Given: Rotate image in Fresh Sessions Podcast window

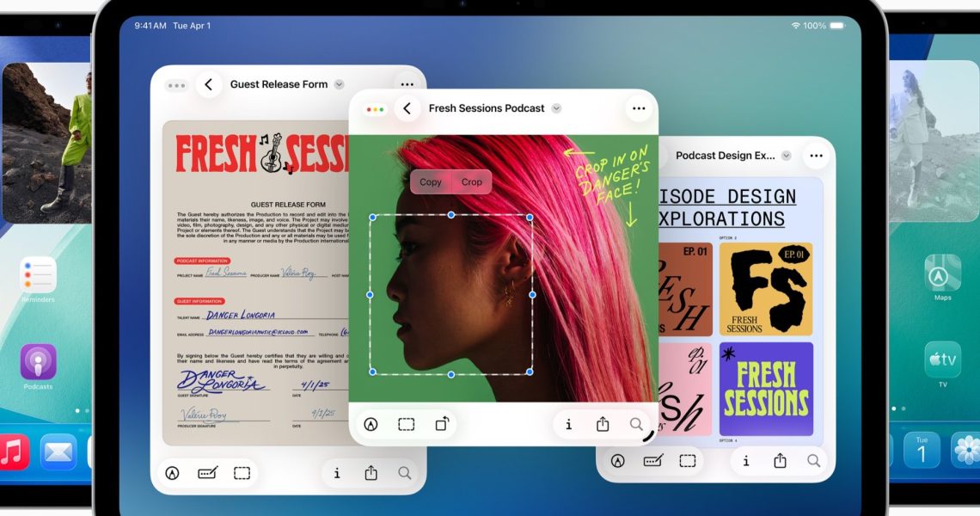Looking at the screenshot, I should coord(442,424).
